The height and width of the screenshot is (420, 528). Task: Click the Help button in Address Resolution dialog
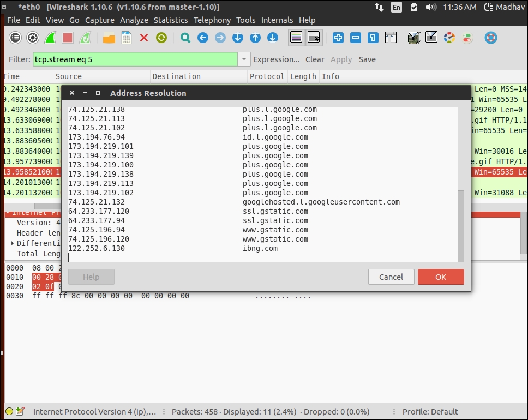pos(91,277)
